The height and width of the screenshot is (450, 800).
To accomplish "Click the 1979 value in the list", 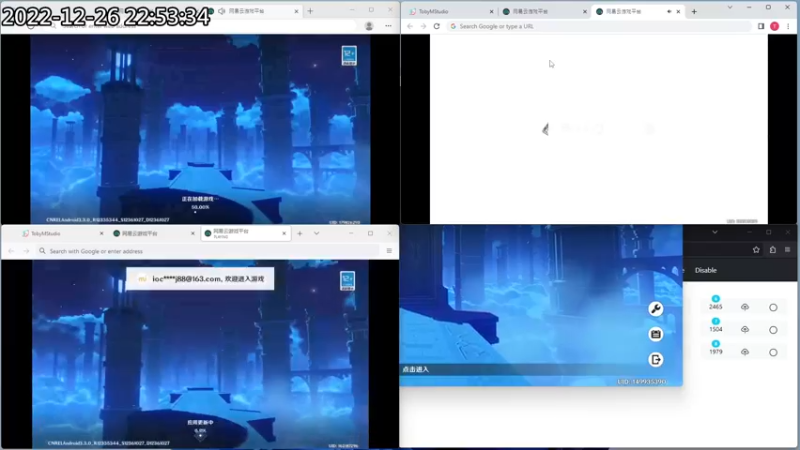I will coord(715,352).
